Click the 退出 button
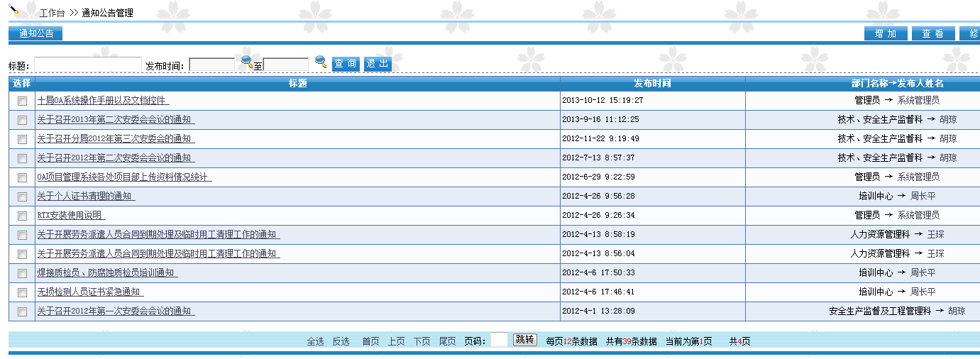 point(378,64)
